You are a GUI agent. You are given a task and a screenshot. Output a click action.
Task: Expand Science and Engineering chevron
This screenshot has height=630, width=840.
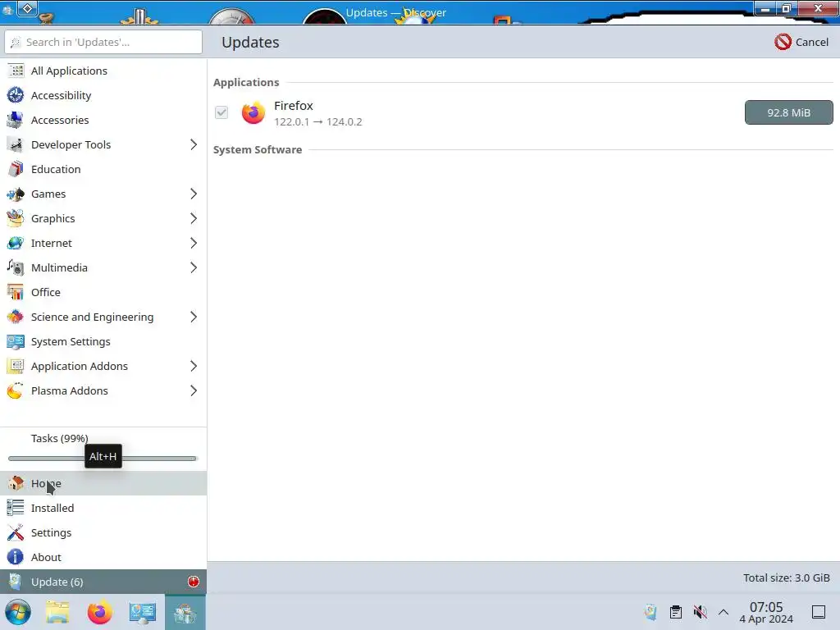[x=194, y=317]
